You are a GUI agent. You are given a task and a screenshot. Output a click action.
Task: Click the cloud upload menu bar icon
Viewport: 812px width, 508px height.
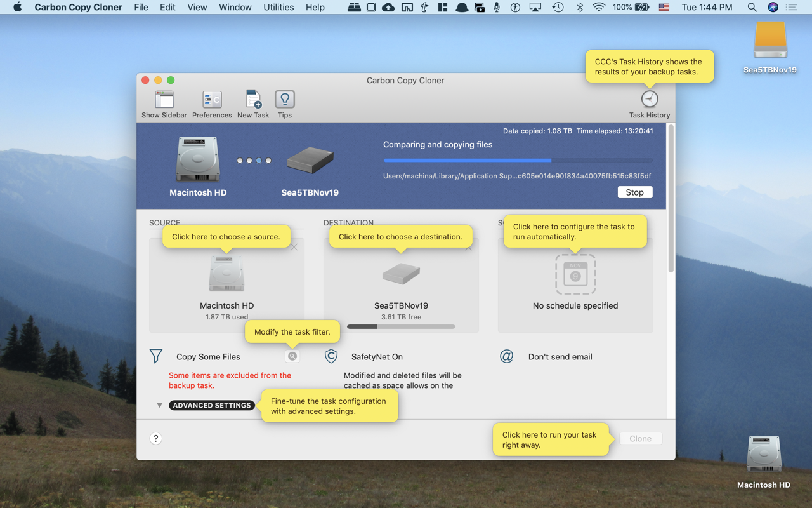point(388,7)
